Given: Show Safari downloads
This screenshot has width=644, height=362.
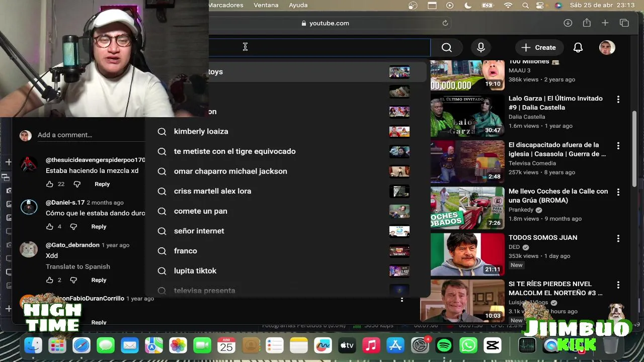Looking at the screenshot, I should pyautogui.click(x=568, y=23).
